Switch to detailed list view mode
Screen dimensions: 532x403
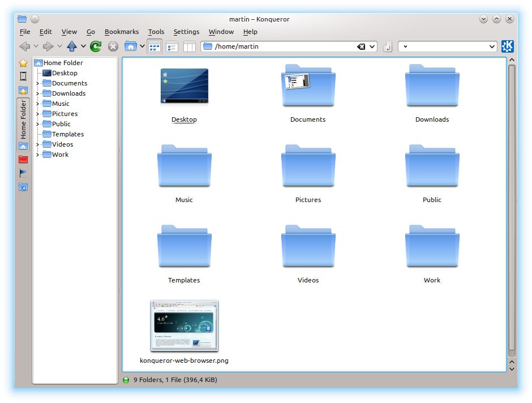click(171, 46)
